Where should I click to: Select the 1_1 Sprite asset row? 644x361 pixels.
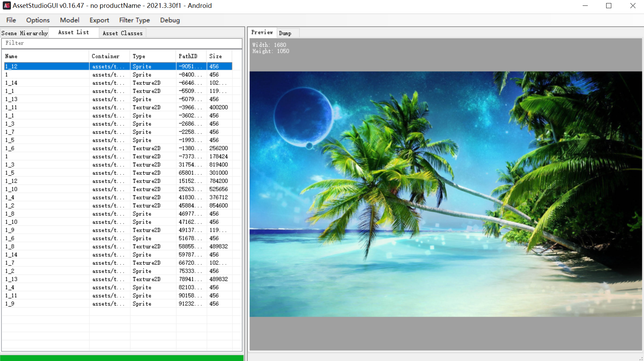coord(118,116)
